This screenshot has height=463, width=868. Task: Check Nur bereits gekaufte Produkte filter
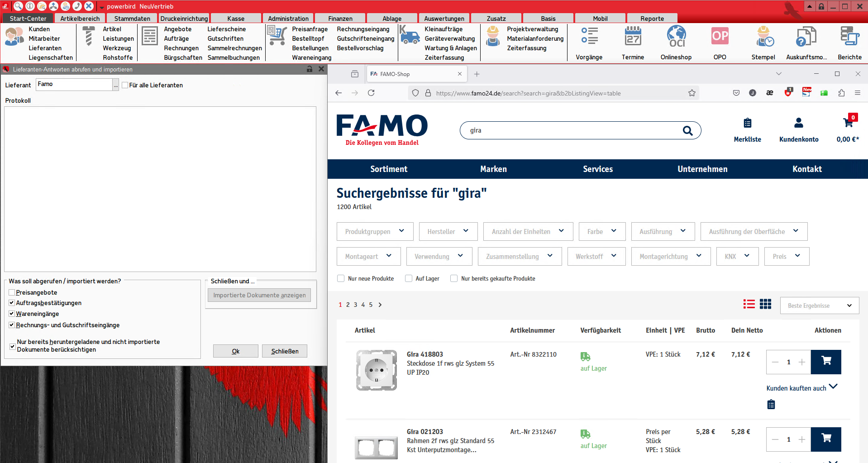pyautogui.click(x=454, y=278)
